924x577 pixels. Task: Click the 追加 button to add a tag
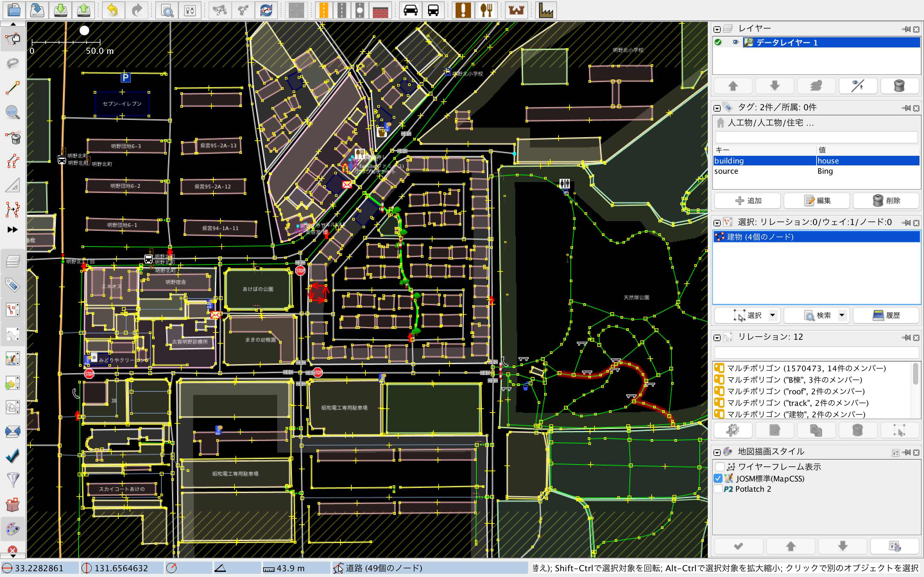click(x=747, y=200)
